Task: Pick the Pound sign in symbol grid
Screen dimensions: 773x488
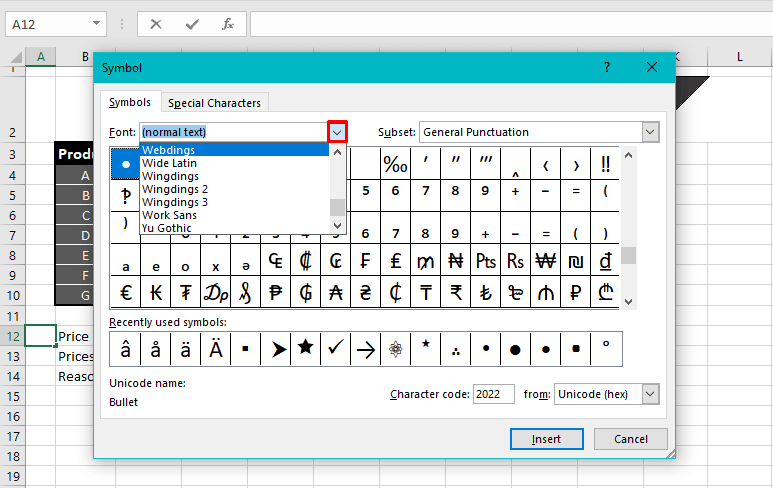Action: (395, 260)
